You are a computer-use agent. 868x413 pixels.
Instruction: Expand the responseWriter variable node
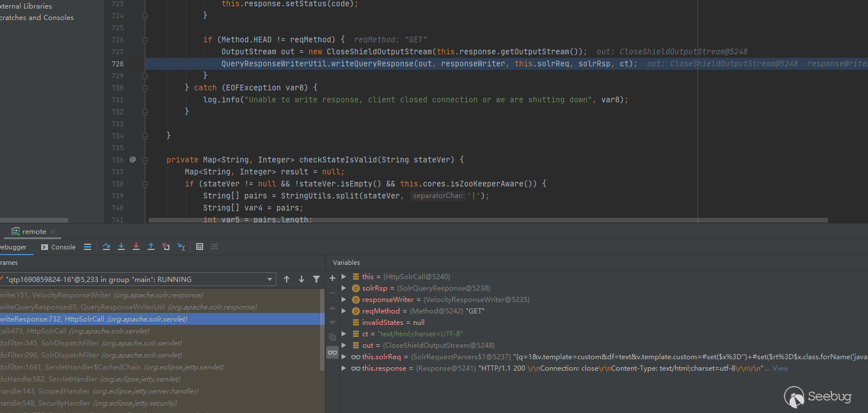pos(344,300)
